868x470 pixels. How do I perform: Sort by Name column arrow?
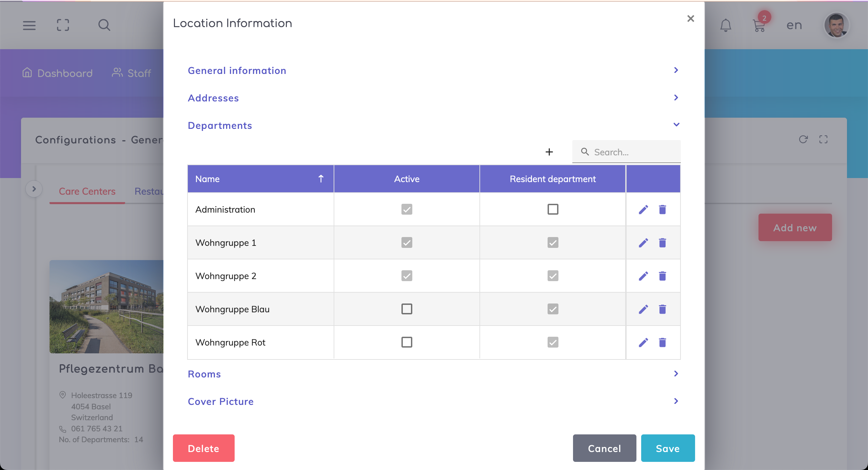(321, 179)
